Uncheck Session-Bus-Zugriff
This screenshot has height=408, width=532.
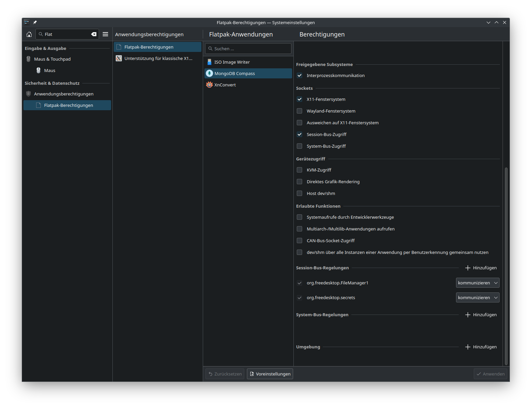(299, 134)
